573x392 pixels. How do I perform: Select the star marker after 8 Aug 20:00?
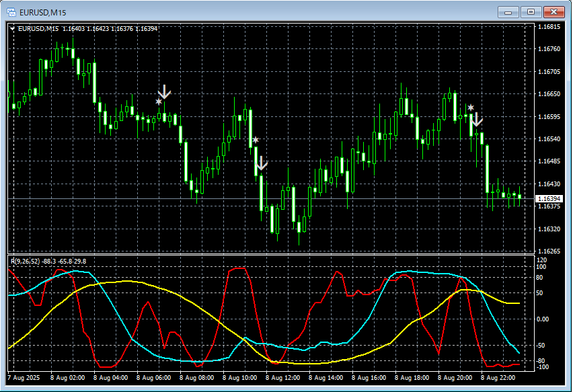click(471, 108)
